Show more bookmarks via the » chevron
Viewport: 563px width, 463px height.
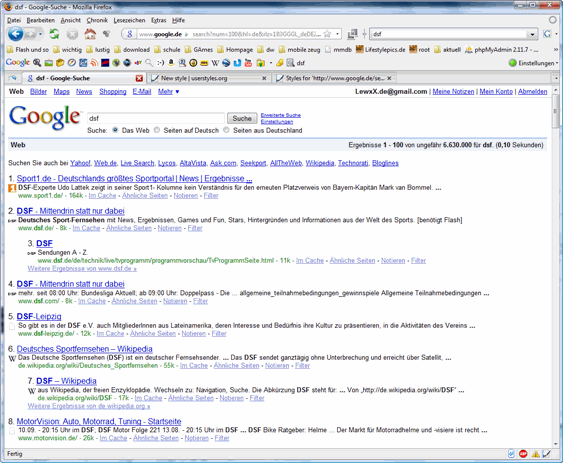click(556, 50)
